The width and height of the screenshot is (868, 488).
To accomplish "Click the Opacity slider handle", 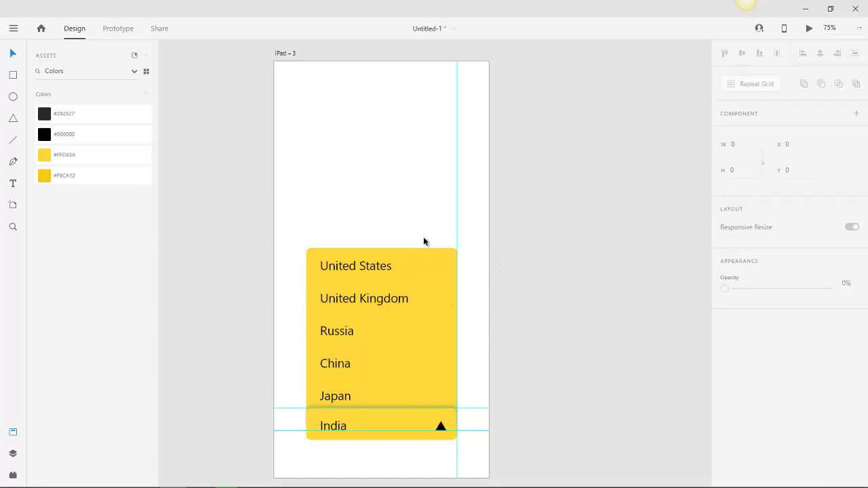I will [x=725, y=289].
